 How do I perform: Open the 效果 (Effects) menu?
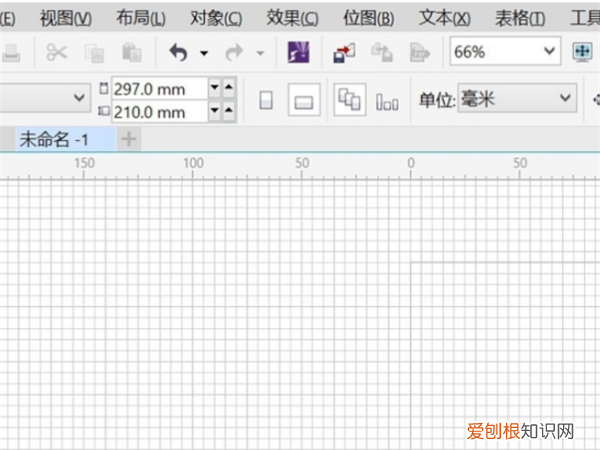(x=292, y=18)
